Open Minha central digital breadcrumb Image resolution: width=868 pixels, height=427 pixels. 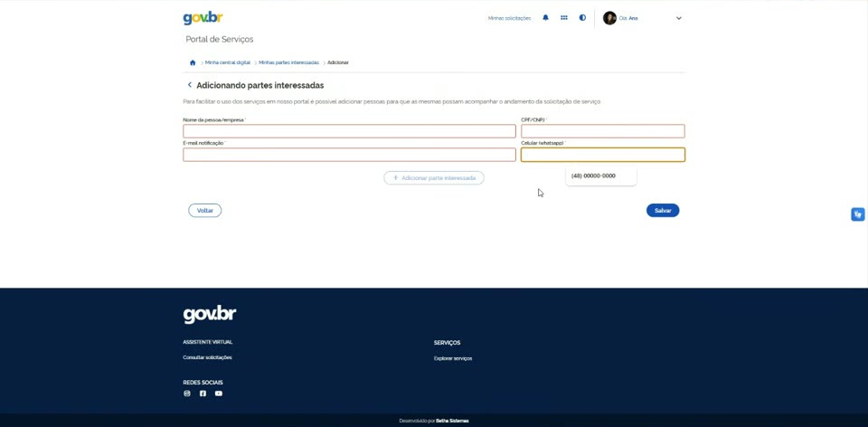tap(228, 62)
